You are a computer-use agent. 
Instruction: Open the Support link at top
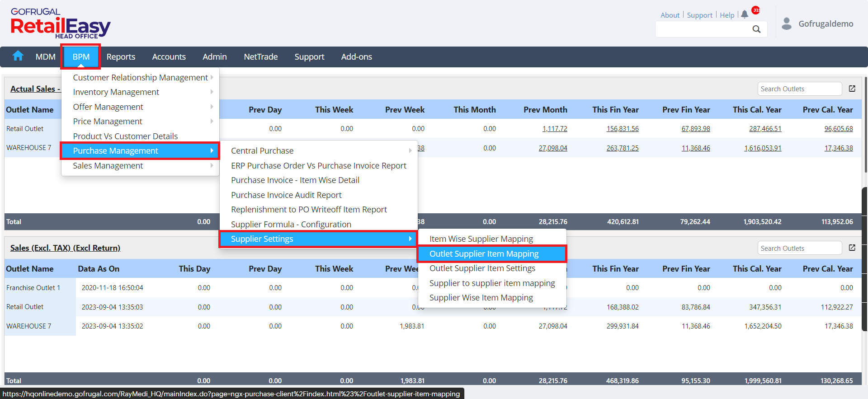pyautogui.click(x=699, y=15)
